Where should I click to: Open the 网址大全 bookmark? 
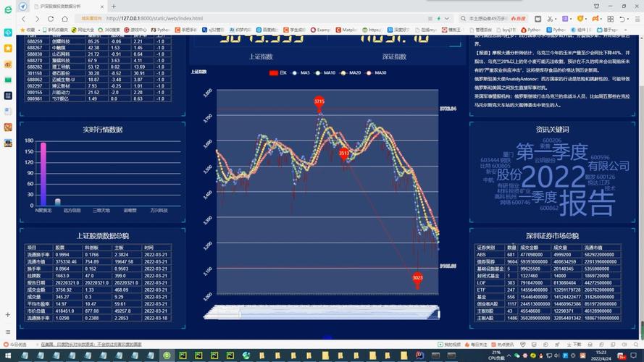[83, 30]
